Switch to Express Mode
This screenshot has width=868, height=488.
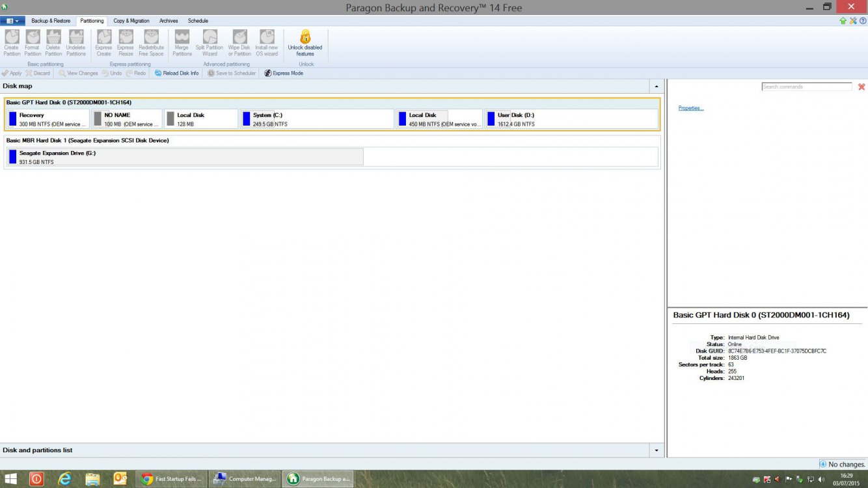(x=284, y=74)
